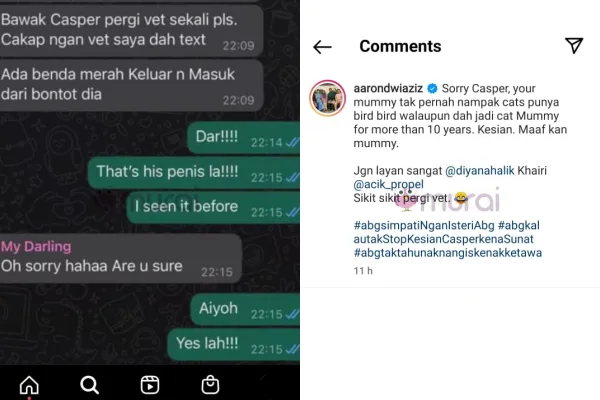Follow the @acik_propel mention

(x=388, y=184)
